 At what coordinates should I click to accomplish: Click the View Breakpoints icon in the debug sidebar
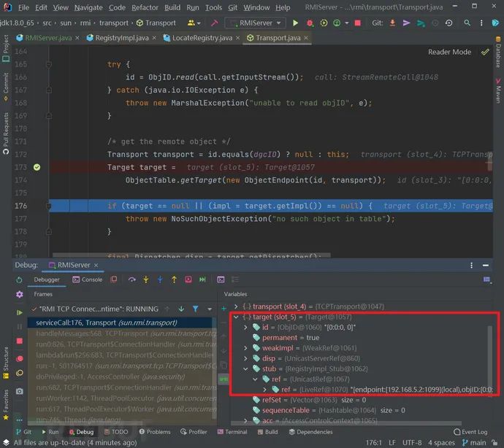19,358
